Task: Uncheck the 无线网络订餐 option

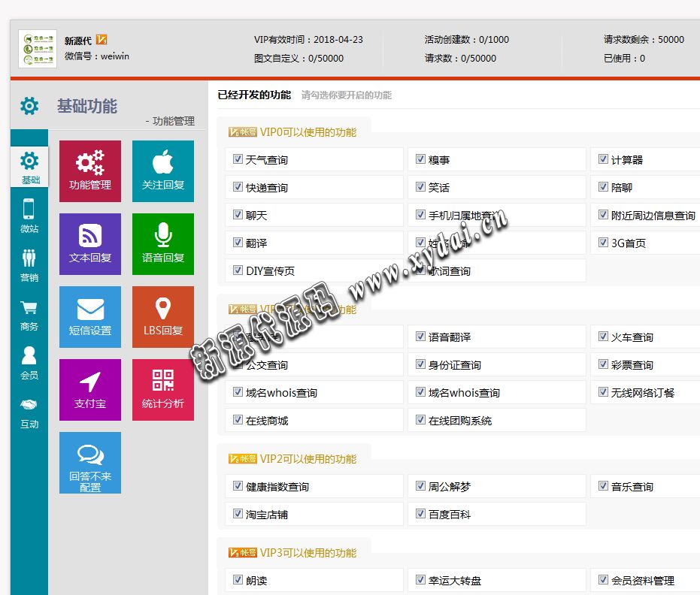Action: tap(603, 391)
